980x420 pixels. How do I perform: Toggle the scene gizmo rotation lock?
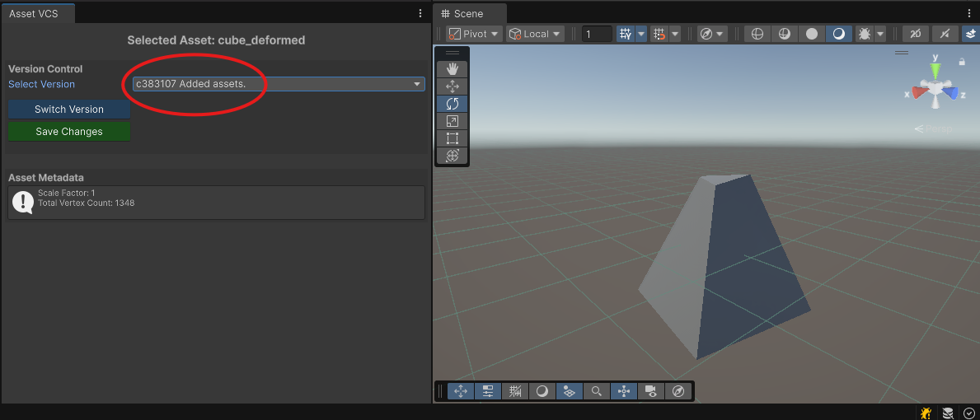(x=962, y=61)
